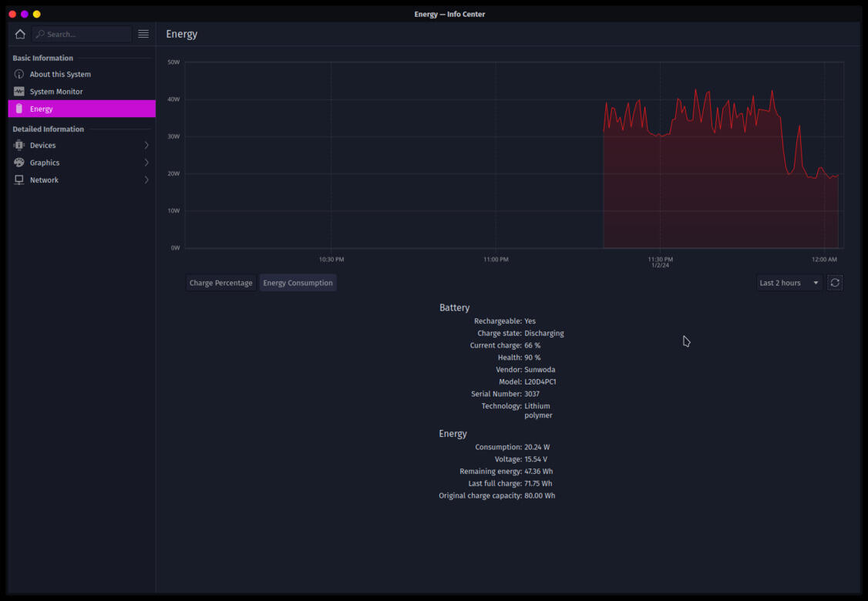Click the 66 % current charge value

(x=533, y=345)
